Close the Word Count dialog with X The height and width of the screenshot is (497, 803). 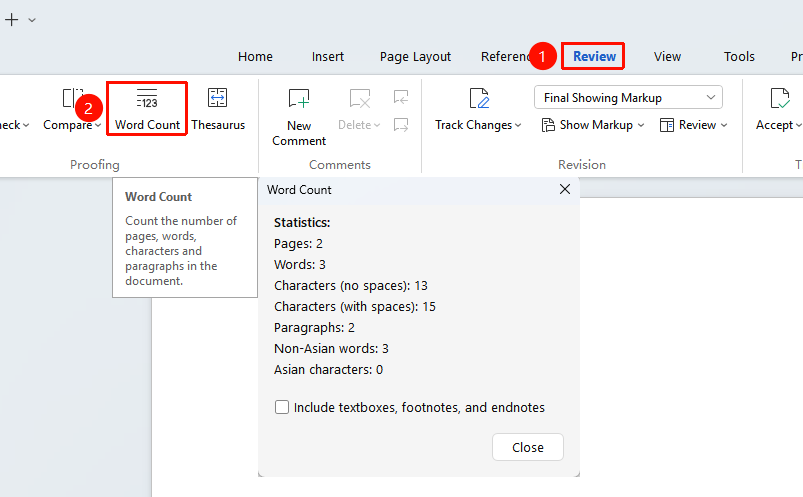[565, 189]
